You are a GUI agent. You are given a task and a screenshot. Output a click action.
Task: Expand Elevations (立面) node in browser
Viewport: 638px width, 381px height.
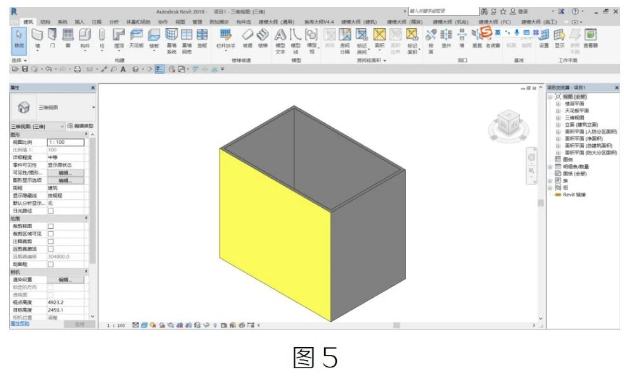point(558,125)
